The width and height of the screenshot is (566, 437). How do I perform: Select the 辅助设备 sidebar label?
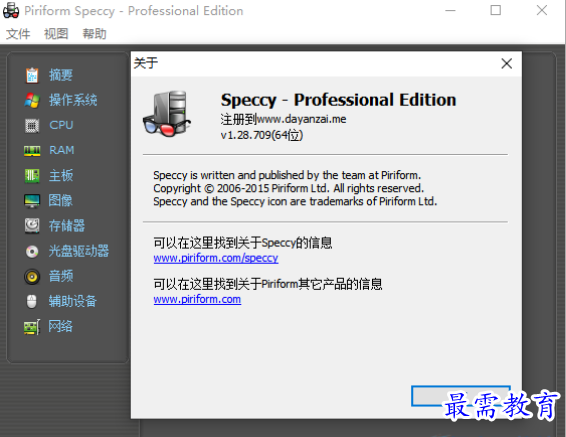click(73, 301)
